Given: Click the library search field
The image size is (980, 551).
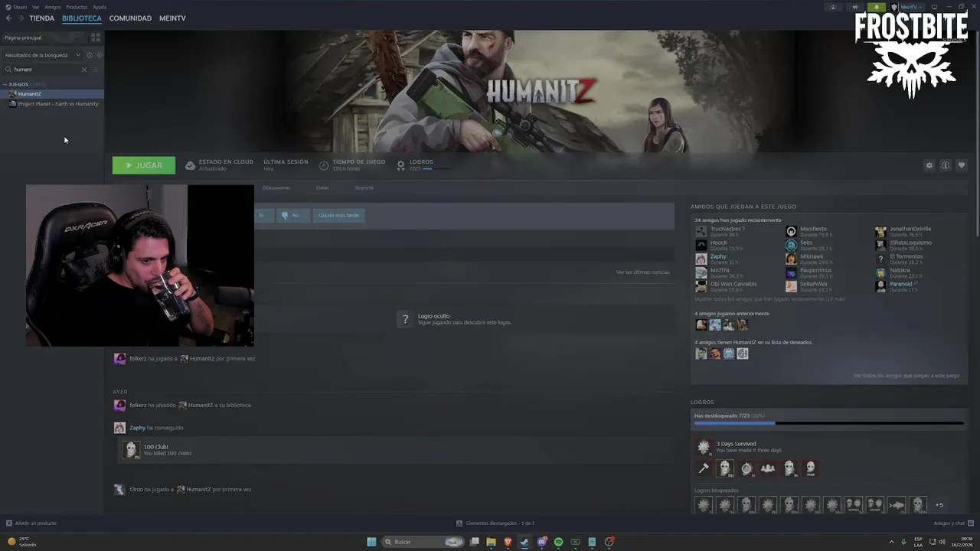Looking at the screenshot, I should click(x=46, y=70).
